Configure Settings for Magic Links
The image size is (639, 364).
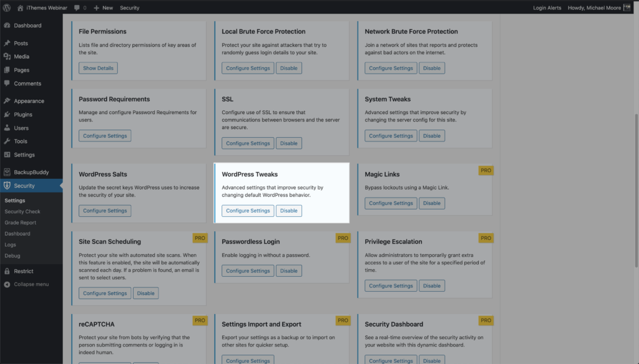click(x=391, y=203)
